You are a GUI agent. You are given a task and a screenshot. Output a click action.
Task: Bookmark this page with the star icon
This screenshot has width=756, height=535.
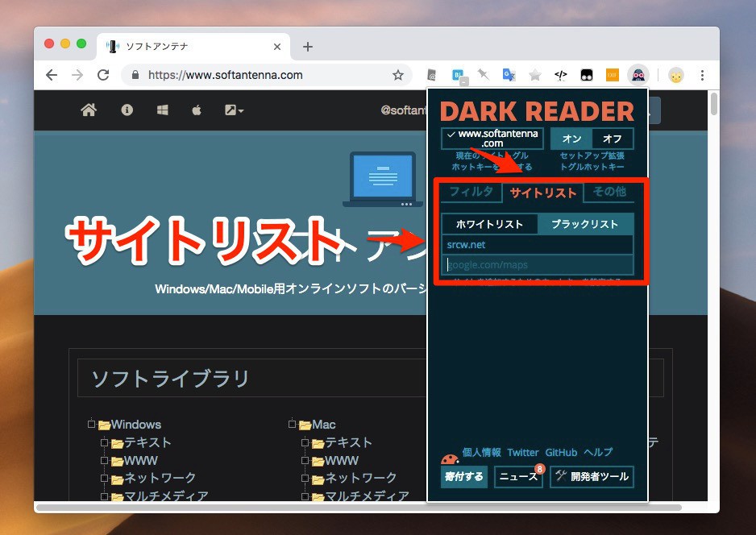pos(398,75)
